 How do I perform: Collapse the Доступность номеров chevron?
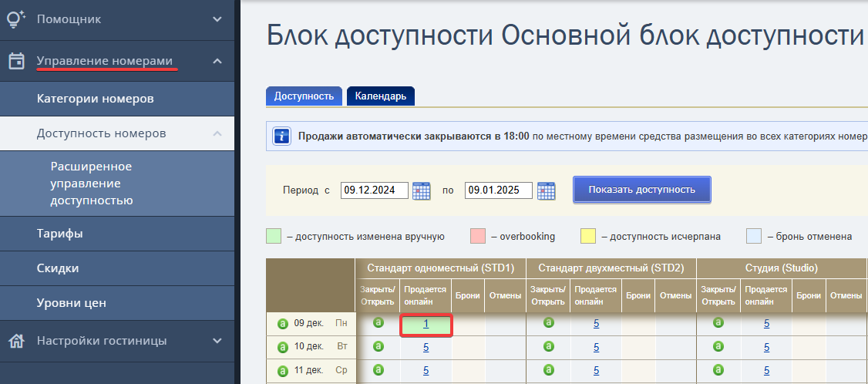coord(217,133)
